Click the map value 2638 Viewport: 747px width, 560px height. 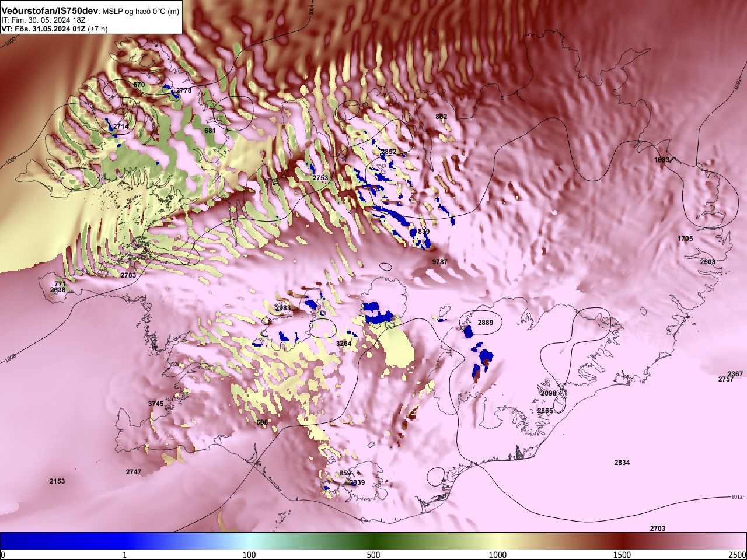(x=58, y=290)
